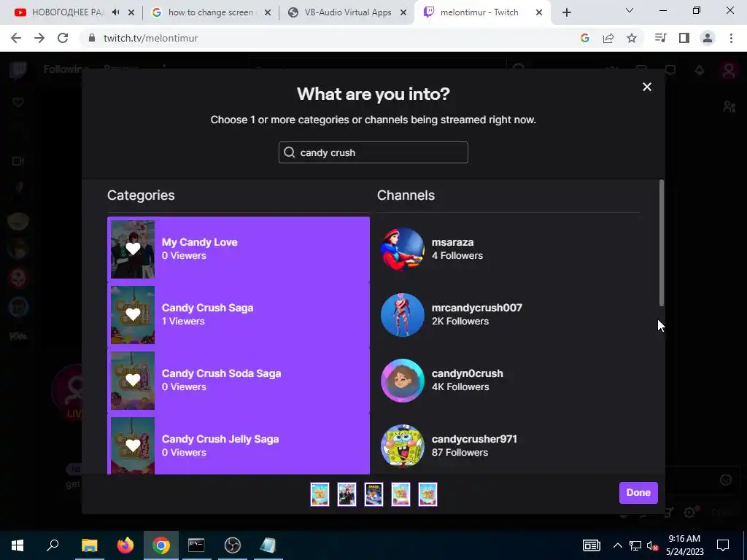Viewport: 747px width, 560px height.
Task: Go back in browser history
Action: (16, 38)
